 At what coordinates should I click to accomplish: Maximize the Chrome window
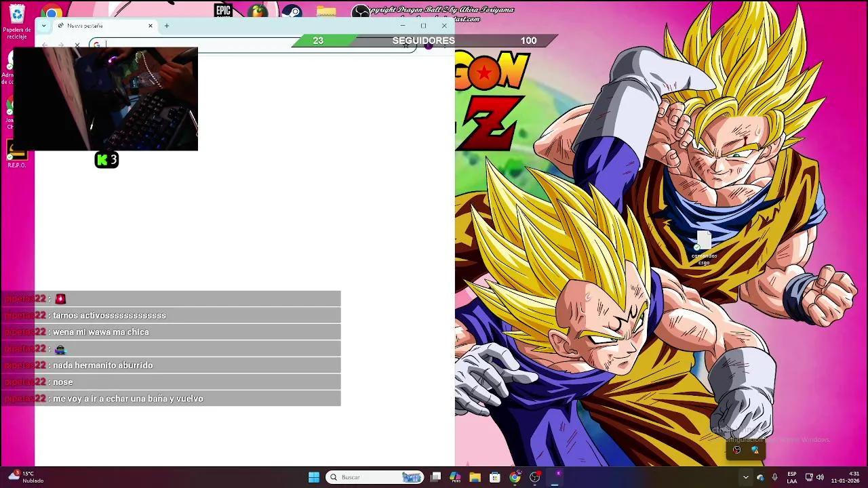[423, 26]
